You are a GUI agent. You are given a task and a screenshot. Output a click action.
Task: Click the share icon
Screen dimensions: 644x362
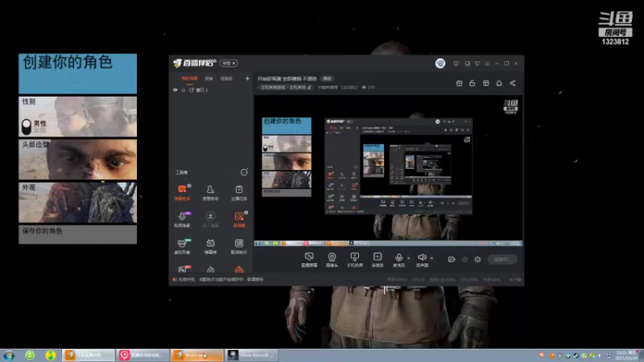tap(513, 84)
